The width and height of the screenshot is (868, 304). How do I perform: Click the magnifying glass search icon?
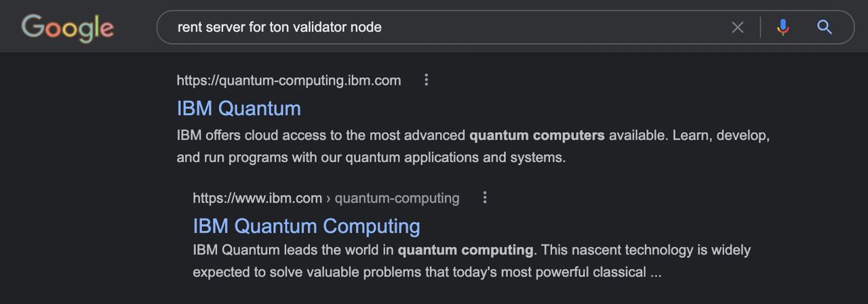(x=825, y=27)
